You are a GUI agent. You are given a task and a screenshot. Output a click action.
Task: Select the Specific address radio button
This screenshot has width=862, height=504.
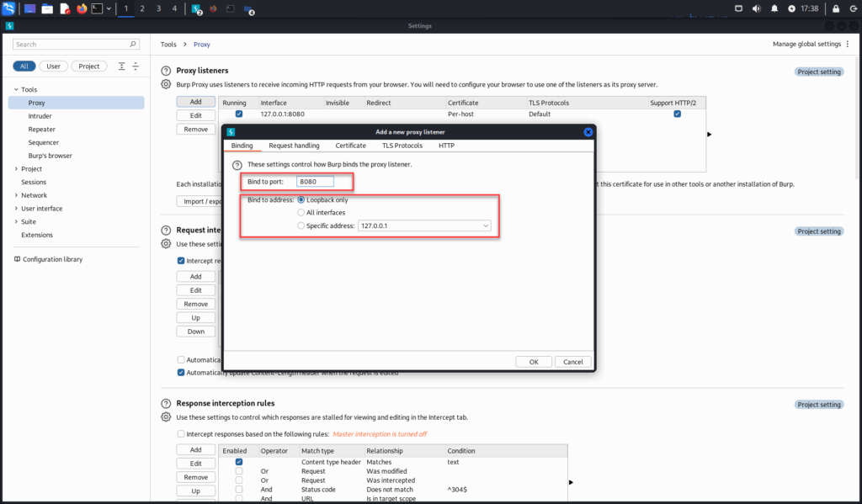coord(301,225)
